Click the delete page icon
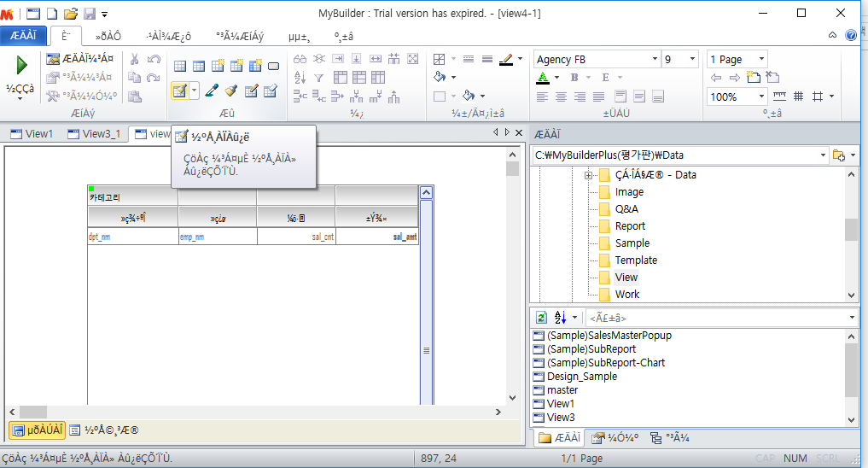Image resolution: width=868 pixels, height=468 pixels. tap(772, 77)
